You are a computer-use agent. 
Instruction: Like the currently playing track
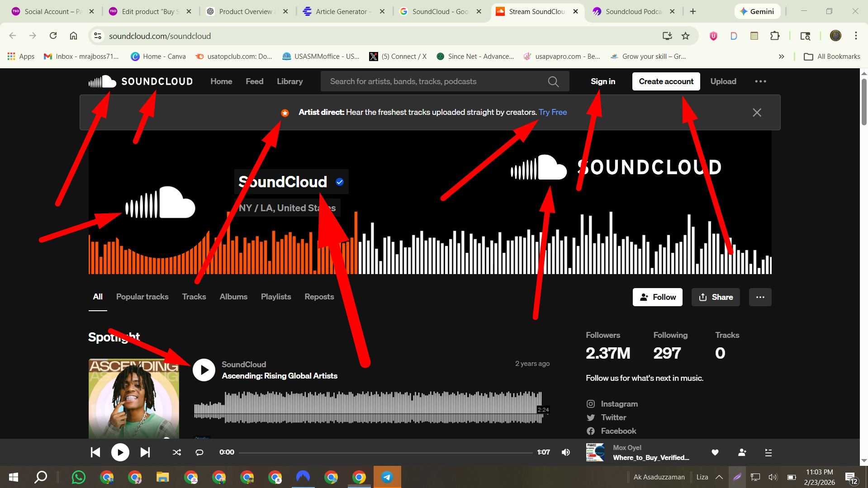tap(715, 452)
